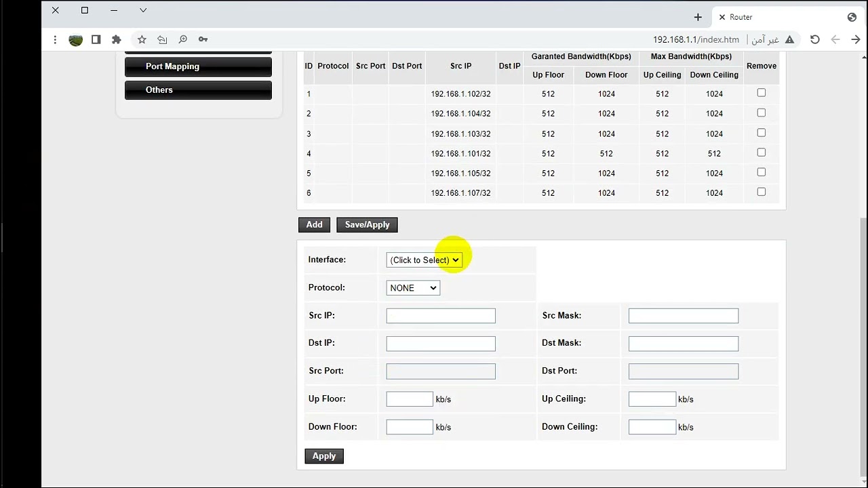Minimize the browser window
Image resolution: width=868 pixels, height=488 pixels.
pyautogui.click(x=114, y=10)
